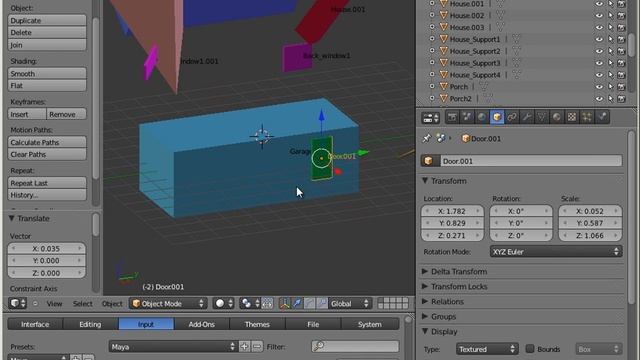Viewport: 640px width, 360px height.
Task: Select the scale manipulator icon
Action: [x=322, y=303]
